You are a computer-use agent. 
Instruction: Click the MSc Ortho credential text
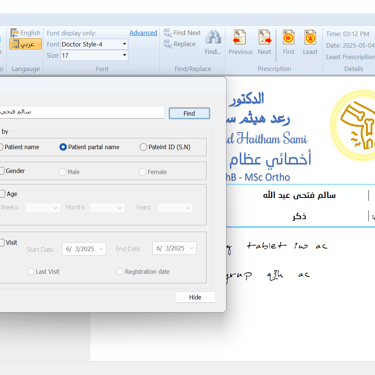click(267, 177)
